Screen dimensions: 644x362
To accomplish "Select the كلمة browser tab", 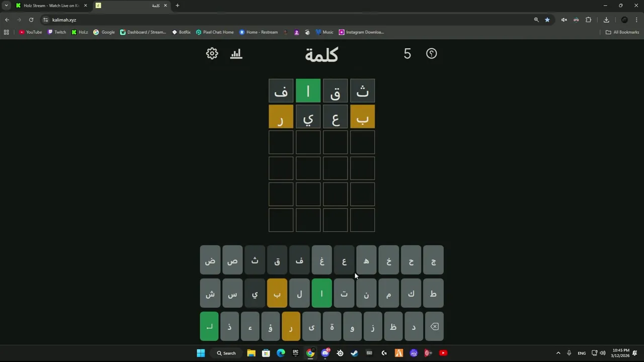I will [x=132, y=6].
